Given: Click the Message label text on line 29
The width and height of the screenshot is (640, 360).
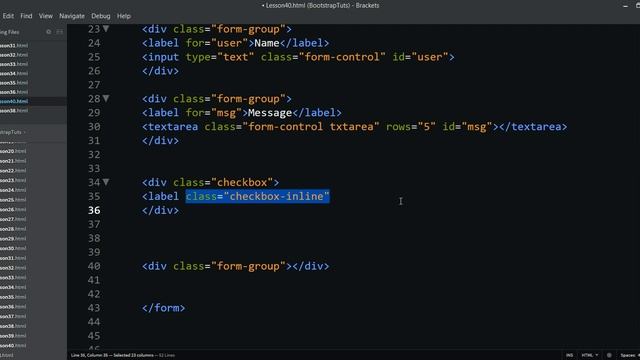Looking at the screenshot, I should pyautogui.click(x=270, y=113).
